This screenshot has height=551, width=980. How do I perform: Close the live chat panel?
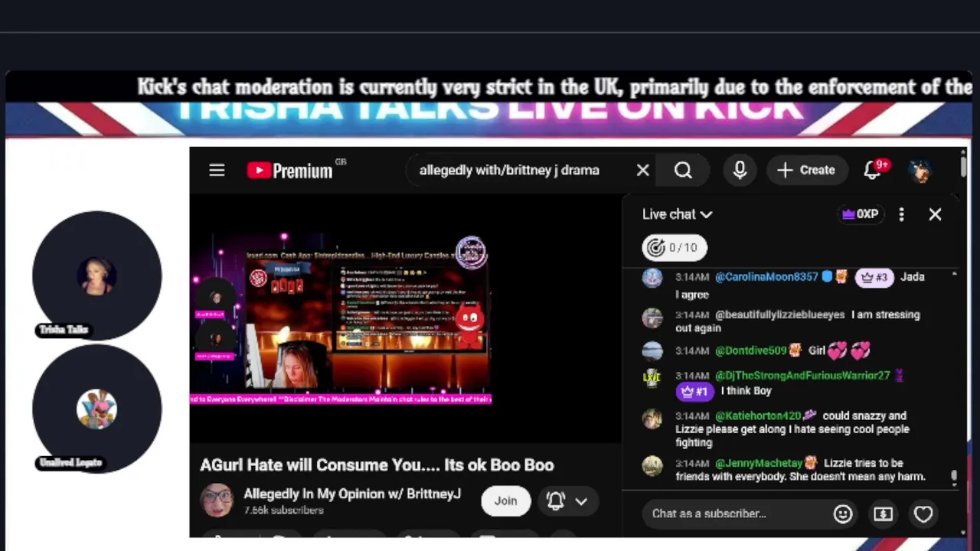(x=935, y=214)
